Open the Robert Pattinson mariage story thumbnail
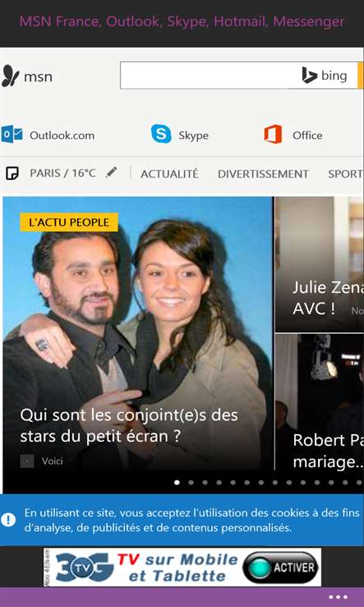This screenshot has width=364, height=607. [320, 402]
